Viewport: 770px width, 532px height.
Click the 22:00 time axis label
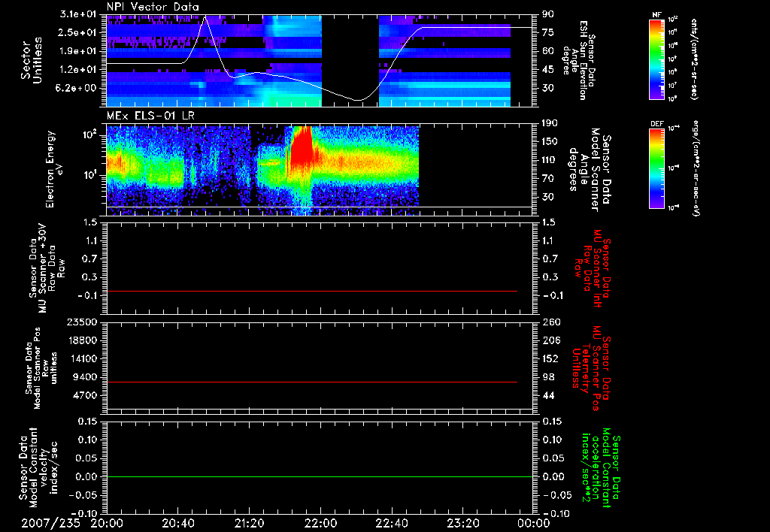pyautogui.click(x=321, y=523)
